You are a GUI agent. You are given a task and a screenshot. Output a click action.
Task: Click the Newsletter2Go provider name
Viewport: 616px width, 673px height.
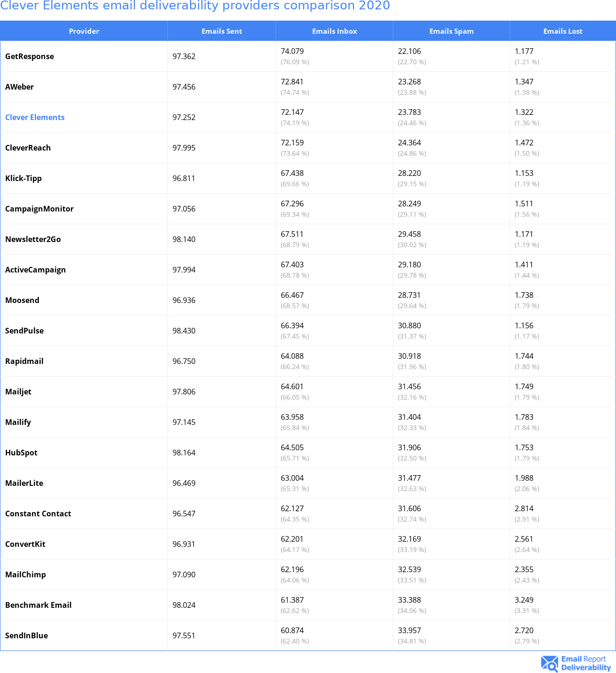[33, 239]
